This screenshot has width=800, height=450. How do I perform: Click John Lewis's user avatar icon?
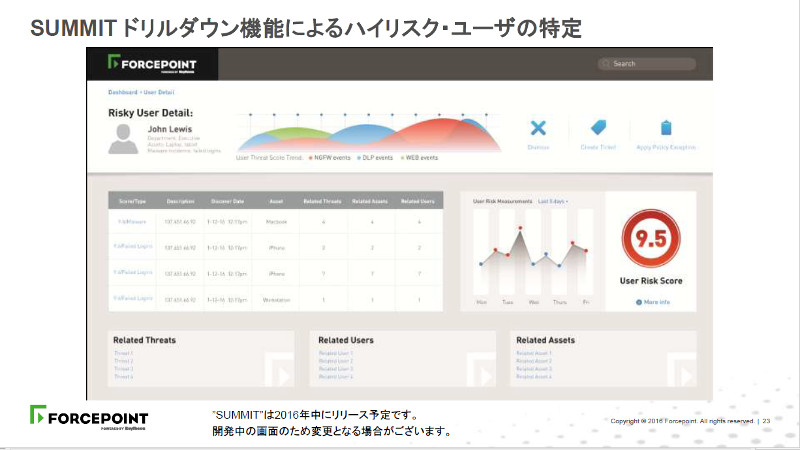tap(123, 139)
